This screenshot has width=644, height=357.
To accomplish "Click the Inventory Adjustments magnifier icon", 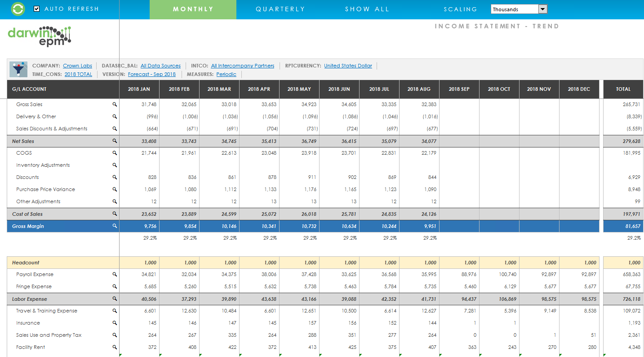I will point(115,165).
